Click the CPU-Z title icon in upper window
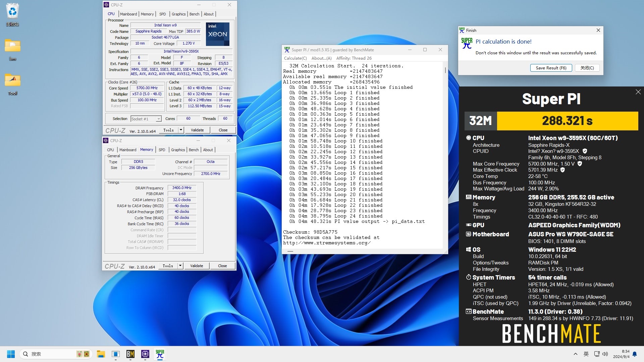 pos(106,5)
